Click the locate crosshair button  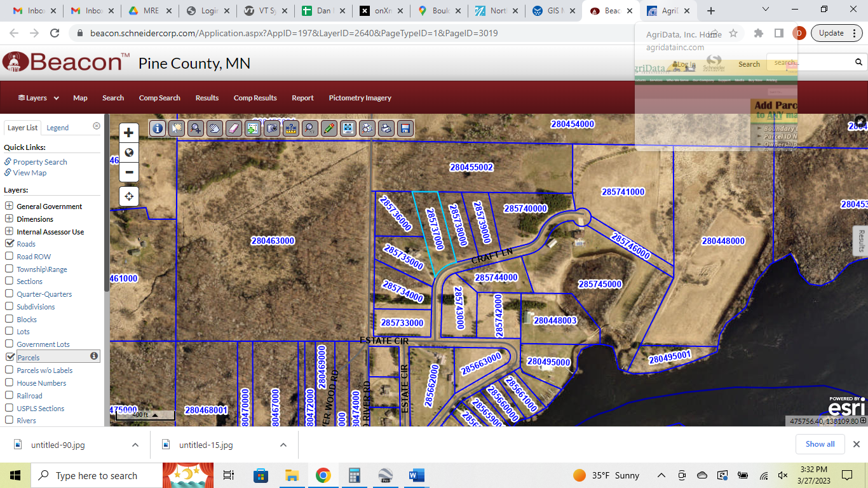(x=129, y=196)
